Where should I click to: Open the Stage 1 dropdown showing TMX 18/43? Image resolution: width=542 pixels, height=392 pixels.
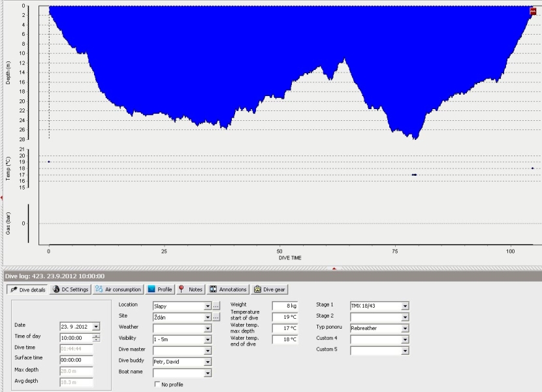pyautogui.click(x=405, y=306)
